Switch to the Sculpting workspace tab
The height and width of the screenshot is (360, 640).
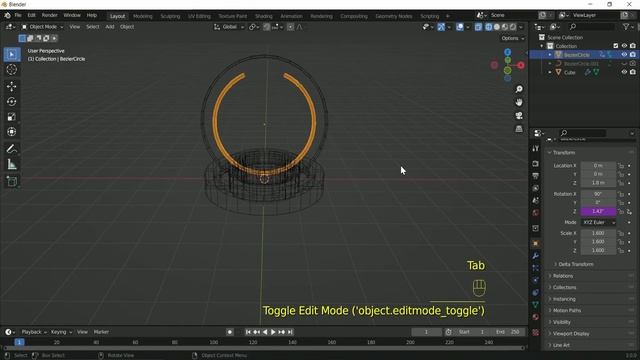point(170,16)
